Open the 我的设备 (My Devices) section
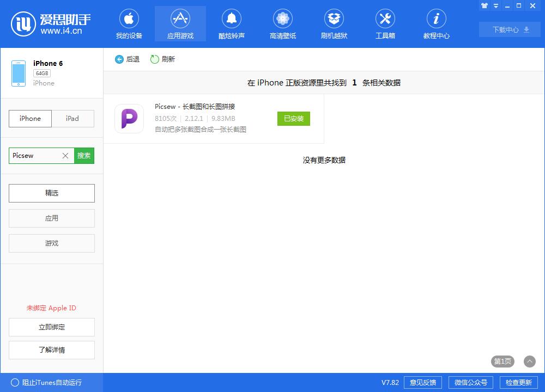545x392 pixels. 129,23
